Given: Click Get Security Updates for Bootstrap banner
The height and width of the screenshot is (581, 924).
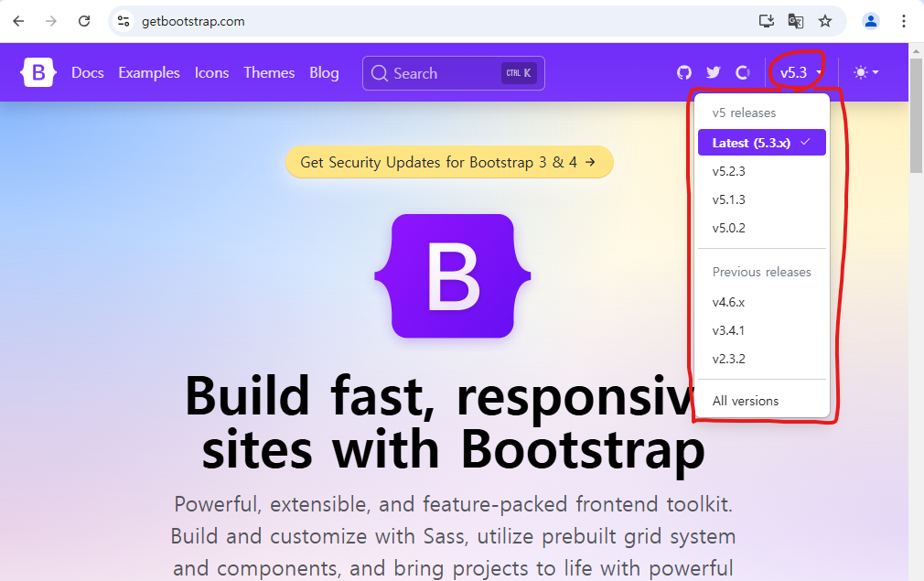Looking at the screenshot, I should (x=449, y=162).
